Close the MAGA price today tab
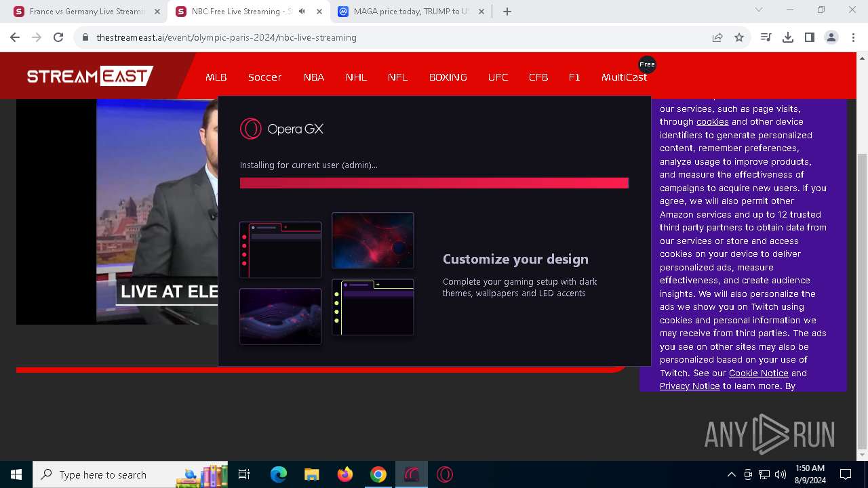Image resolution: width=868 pixels, height=488 pixels. point(482,12)
